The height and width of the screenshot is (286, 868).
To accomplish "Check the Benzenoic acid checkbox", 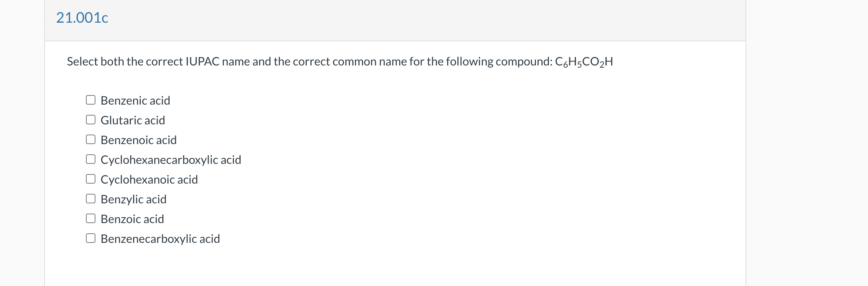I will tap(91, 139).
